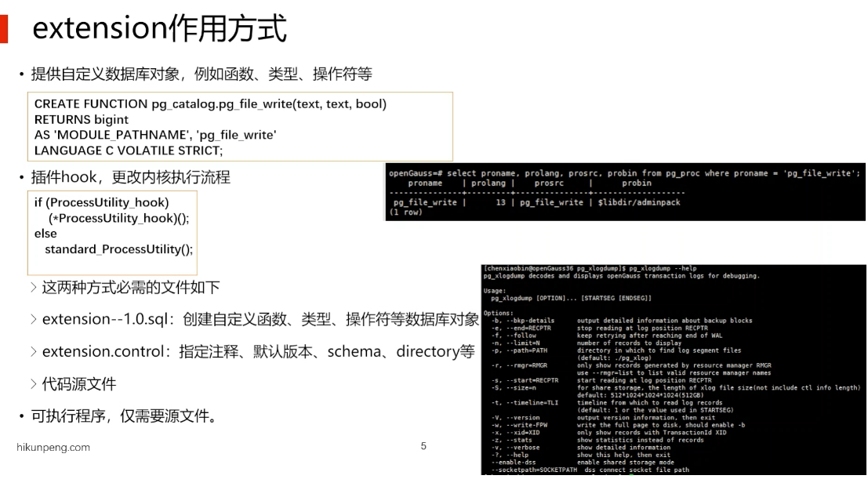Click the "-n, --limit=N" option
Screen dimensions: 868x479
pos(515,343)
